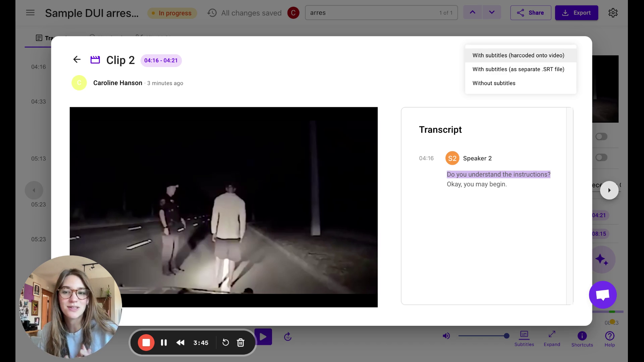This screenshot has height=362, width=644.
Task: Click the back arrow beside Clip 2
Action: pos(77,60)
